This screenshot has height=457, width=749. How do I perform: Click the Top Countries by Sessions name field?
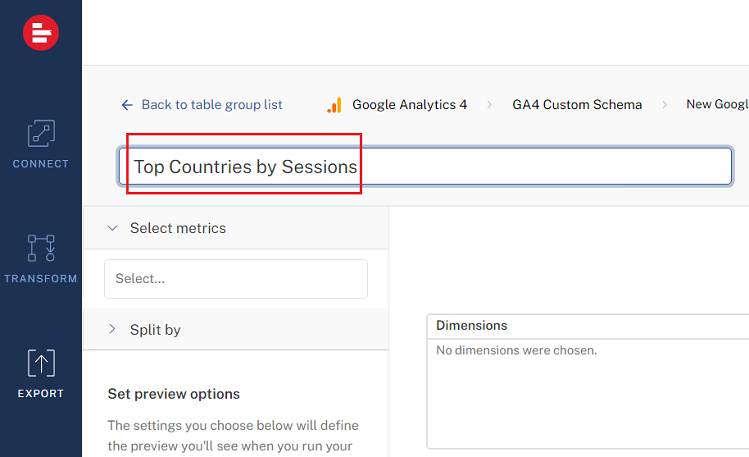(x=425, y=166)
